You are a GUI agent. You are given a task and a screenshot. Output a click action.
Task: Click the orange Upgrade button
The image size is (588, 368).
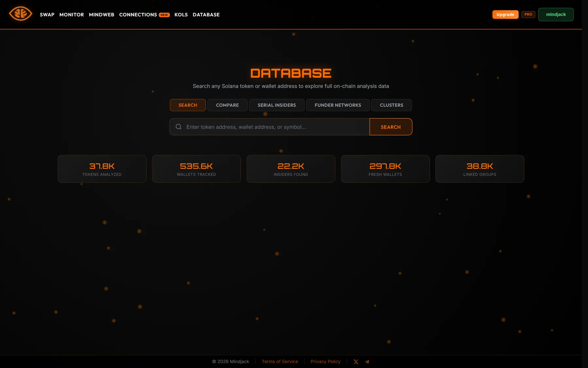[505, 14]
